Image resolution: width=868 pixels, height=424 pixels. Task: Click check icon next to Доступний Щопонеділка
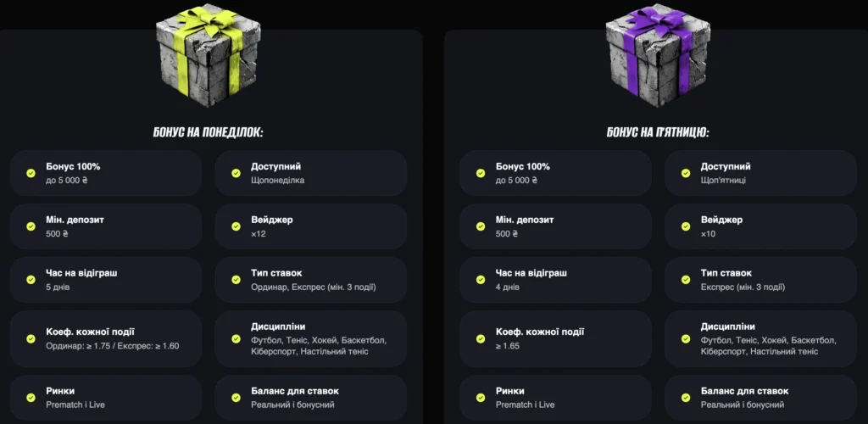[x=236, y=173]
